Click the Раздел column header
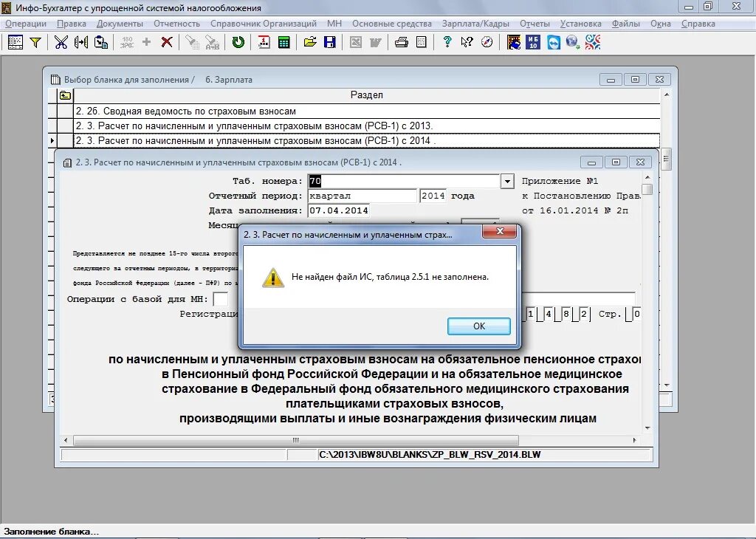 [x=366, y=95]
